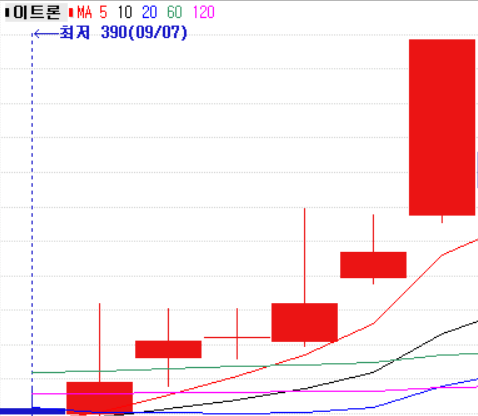Click the MA 120 legend label

(204, 12)
